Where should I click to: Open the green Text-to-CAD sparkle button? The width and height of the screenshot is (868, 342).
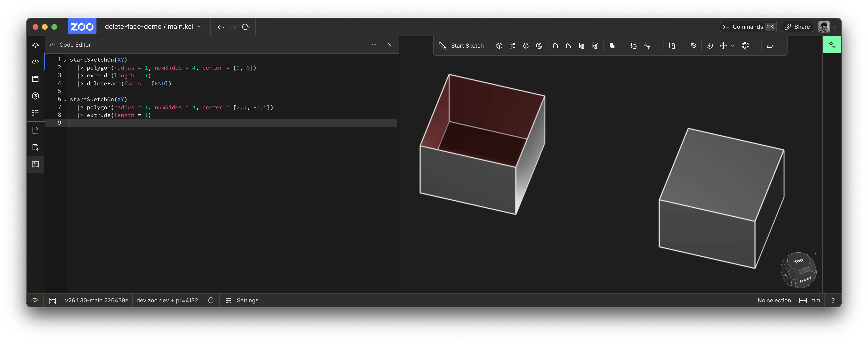(x=831, y=45)
